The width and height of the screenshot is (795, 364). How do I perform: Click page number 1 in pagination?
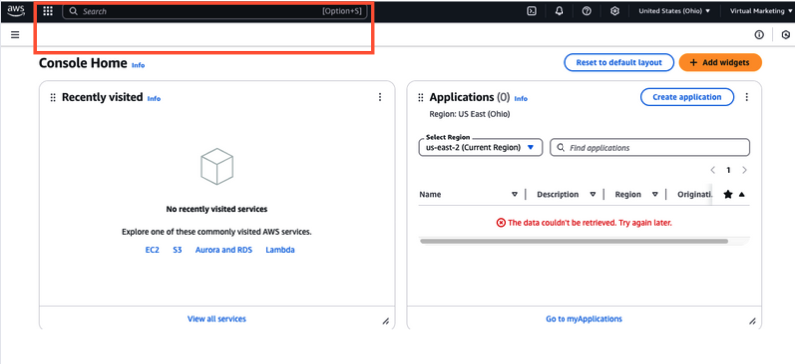point(729,170)
